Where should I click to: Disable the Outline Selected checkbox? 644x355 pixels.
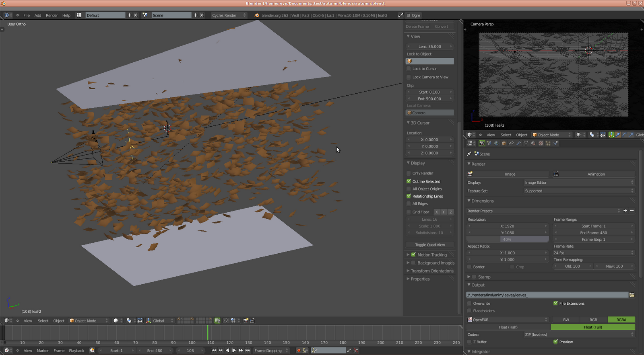click(409, 182)
